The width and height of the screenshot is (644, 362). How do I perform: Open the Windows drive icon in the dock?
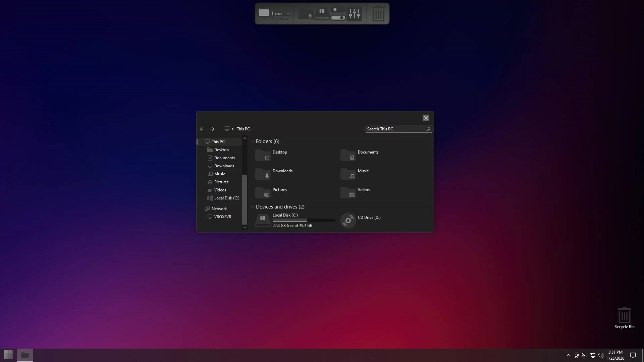pyautogui.click(x=322, y=14)
